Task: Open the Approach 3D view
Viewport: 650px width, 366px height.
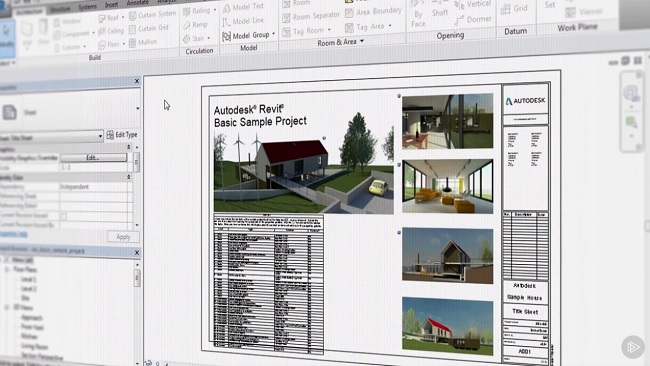Action: pyautogui.click(x=32, y=318)
